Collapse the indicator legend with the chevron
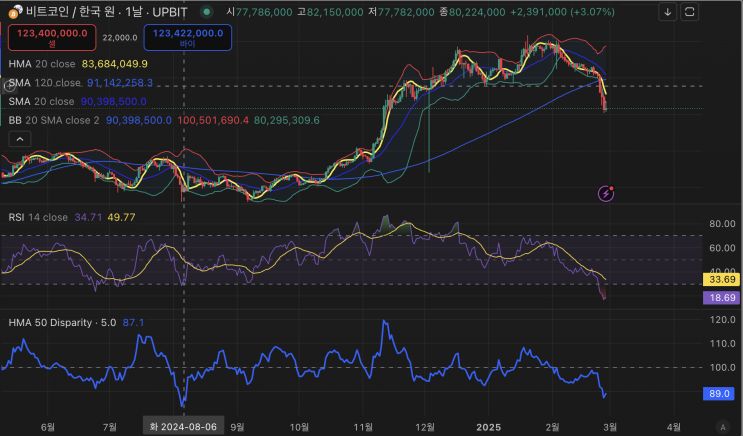The image size is (743, 436). pos(20,139)
